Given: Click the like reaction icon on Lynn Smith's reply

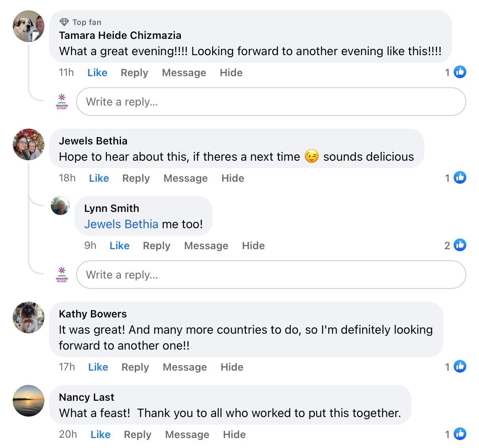Looking at the screenshot, I should click(460, 245).
